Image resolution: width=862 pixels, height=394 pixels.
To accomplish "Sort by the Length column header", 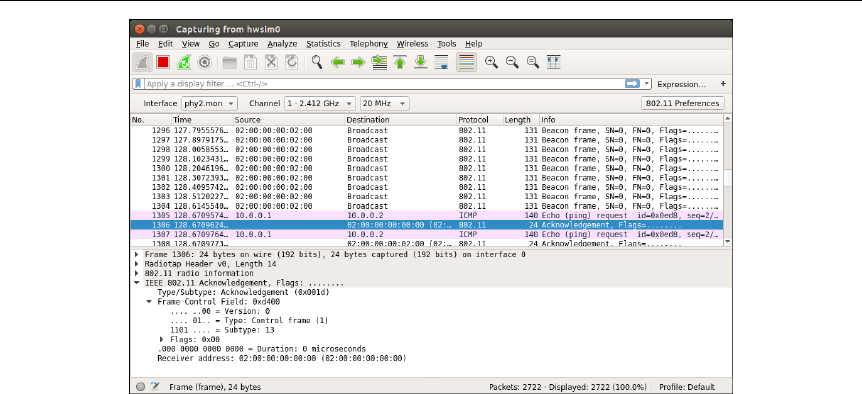I will (x=521, y=120).
